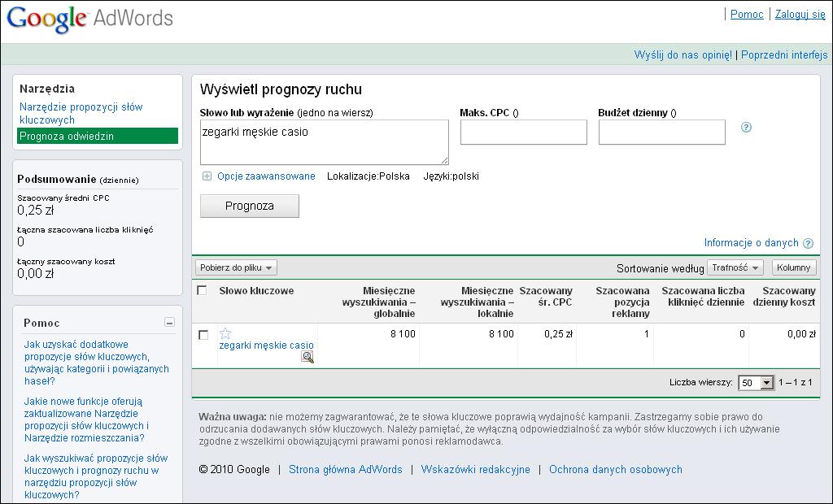Click the Prognoza button
The height and width of the screenshot is (504, 833).
pyautogui.click(x=250, y=206)
